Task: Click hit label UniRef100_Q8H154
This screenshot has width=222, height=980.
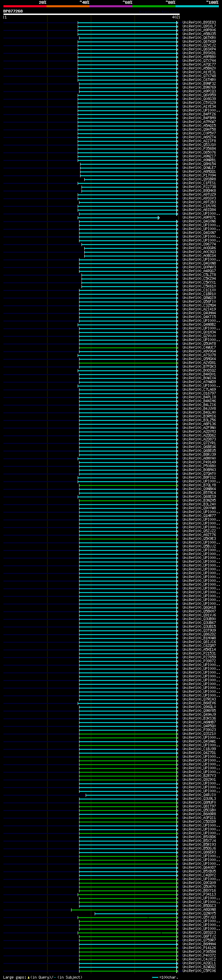Action: (x=199, y=164)
